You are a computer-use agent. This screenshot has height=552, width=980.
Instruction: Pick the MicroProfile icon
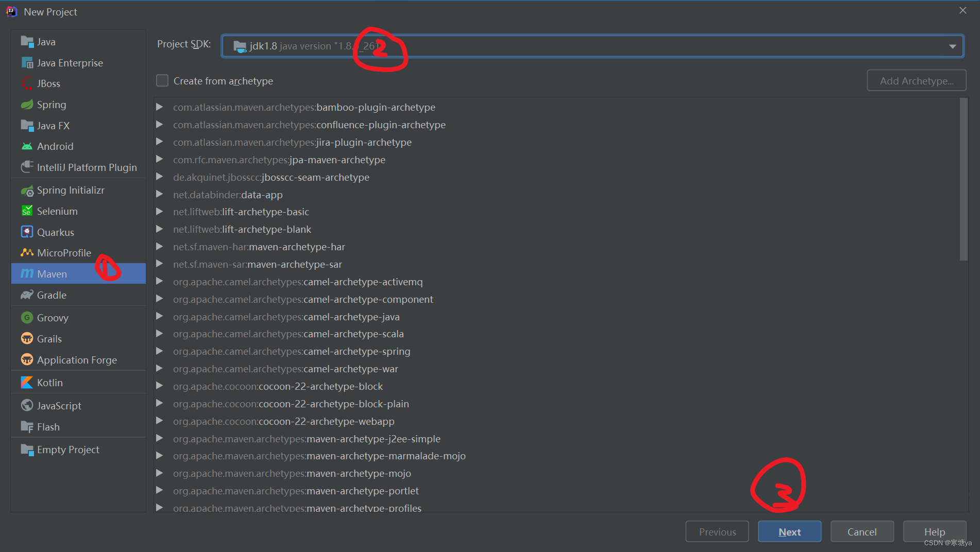pos(27,253)
